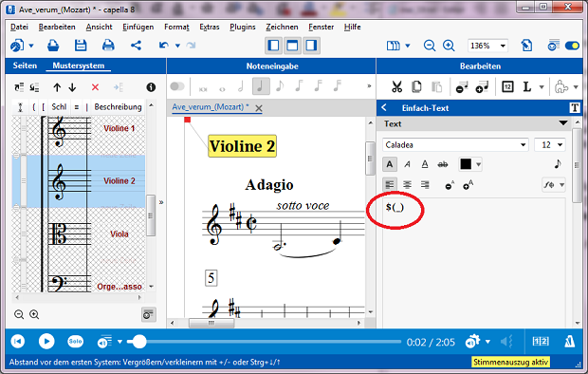
Task: Zoom out with top toolbar magnifier
Action: click(x=430, y=46)
